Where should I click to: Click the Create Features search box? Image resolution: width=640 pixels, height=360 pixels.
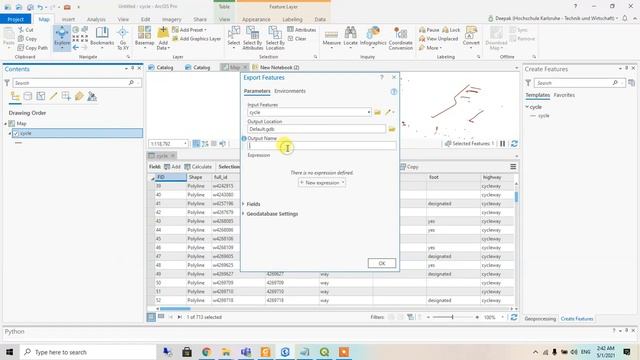tap(579, 83)
